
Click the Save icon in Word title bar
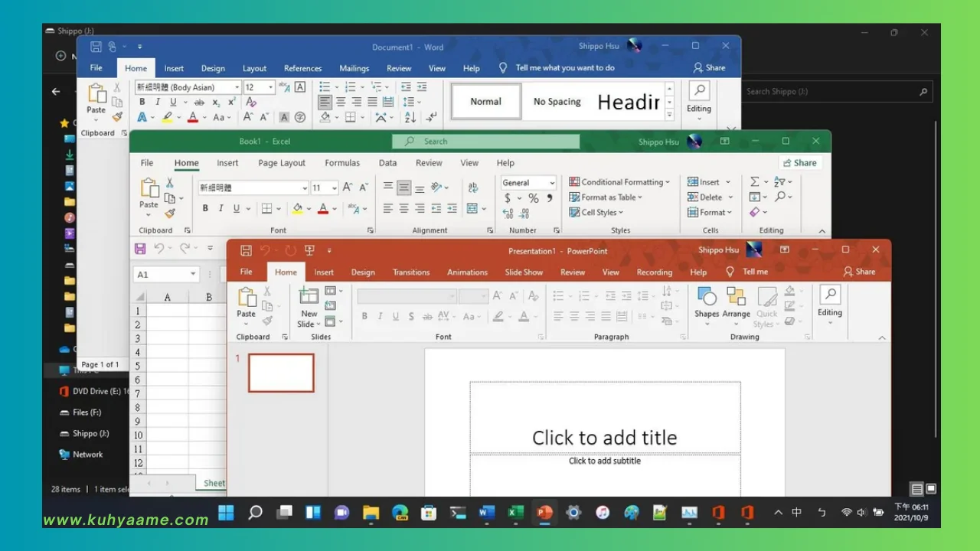coord(96,47)
